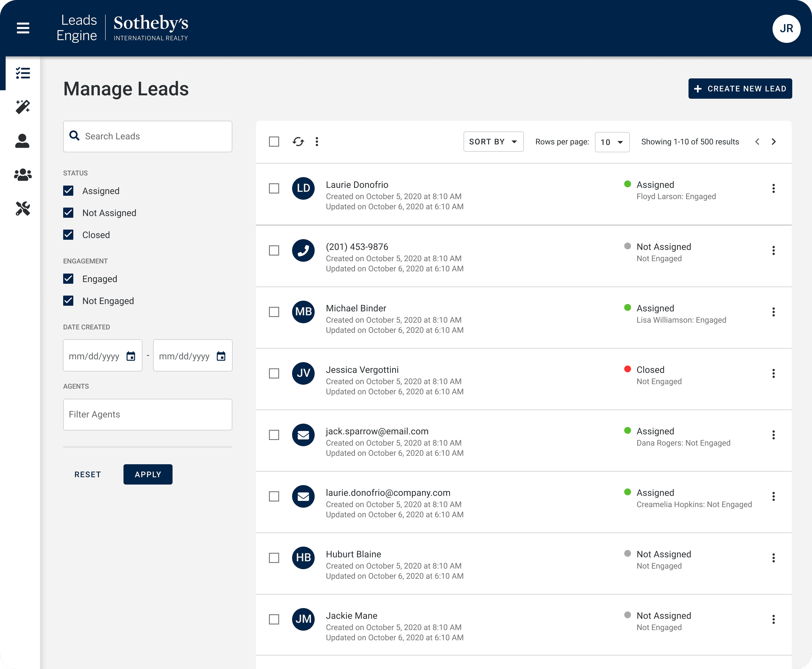Open start date calendar picker
This screenshot has height=669, width=812.
click(131, 356)
